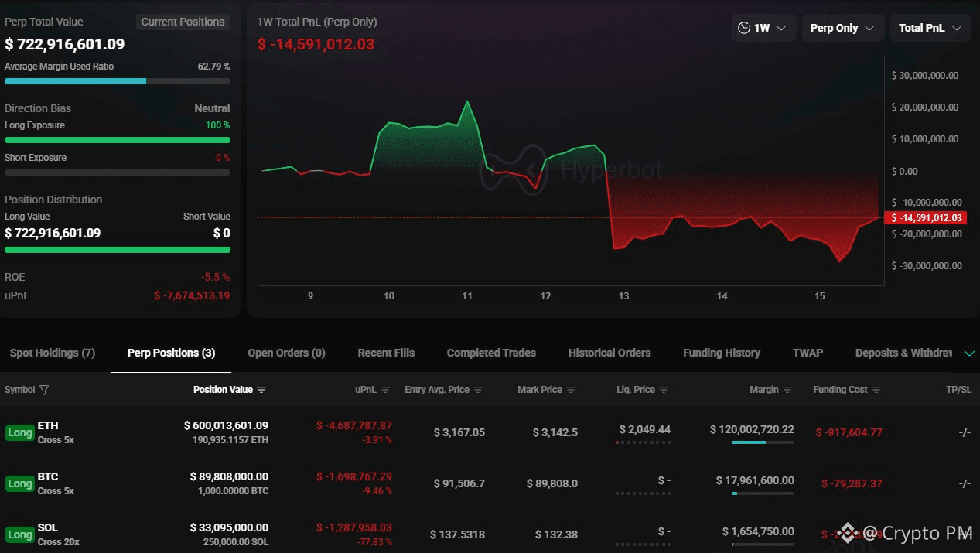Open the Perp Only dropdown

pos(842,28)
